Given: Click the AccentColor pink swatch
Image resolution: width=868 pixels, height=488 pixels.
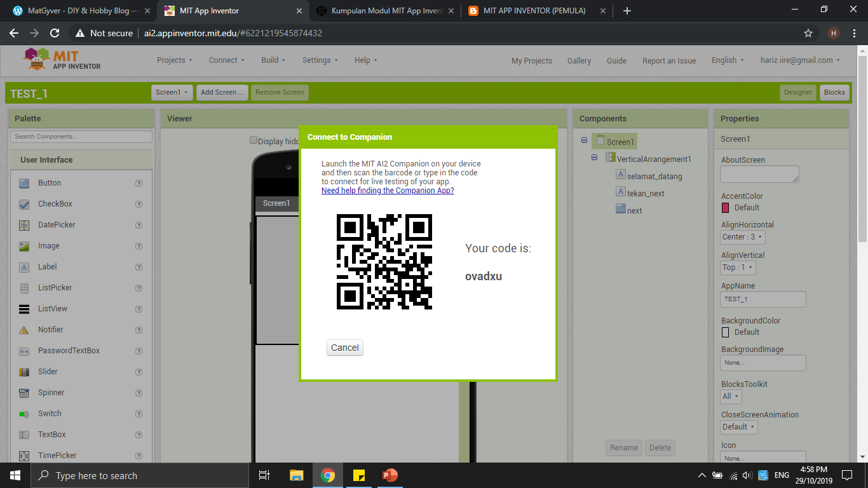Looking at the screenshot, I should (x=726, y=208).
